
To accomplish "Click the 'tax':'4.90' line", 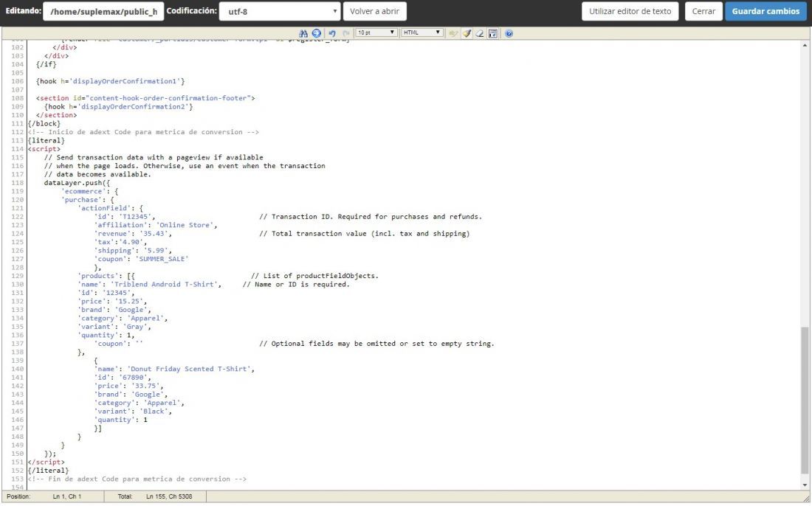I will coord(120,242).
